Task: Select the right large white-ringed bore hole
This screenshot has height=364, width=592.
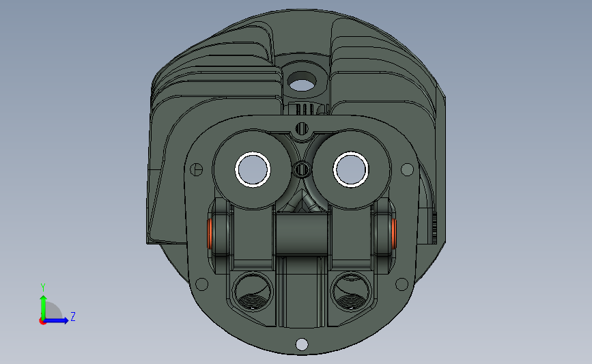Action: pyautogui.click(x=351, y=169)
